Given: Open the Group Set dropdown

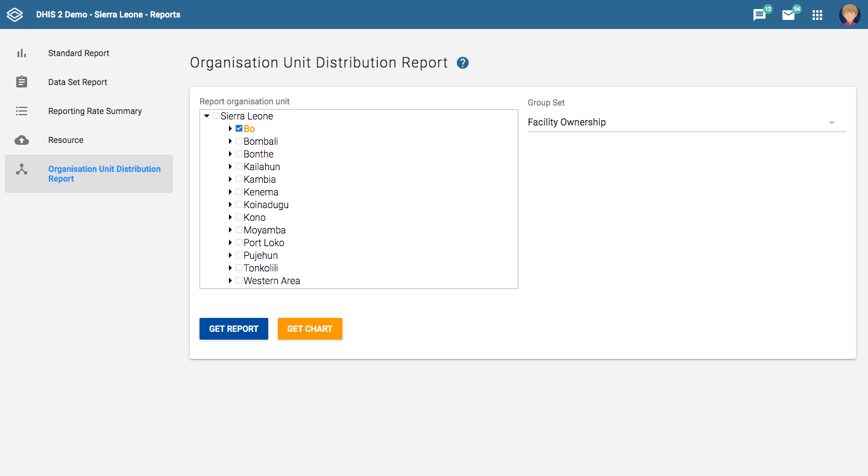Looking at the screenshot, I should pos(687,122).
